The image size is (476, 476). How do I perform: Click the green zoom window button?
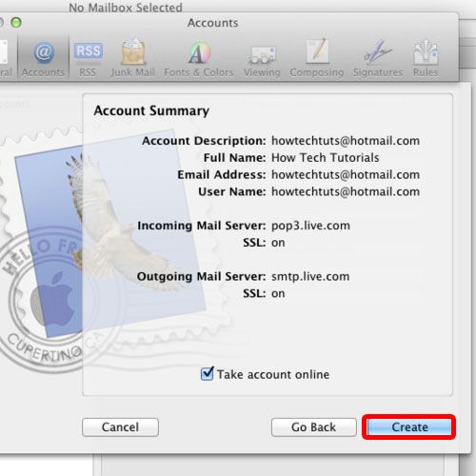coord(16,23)
